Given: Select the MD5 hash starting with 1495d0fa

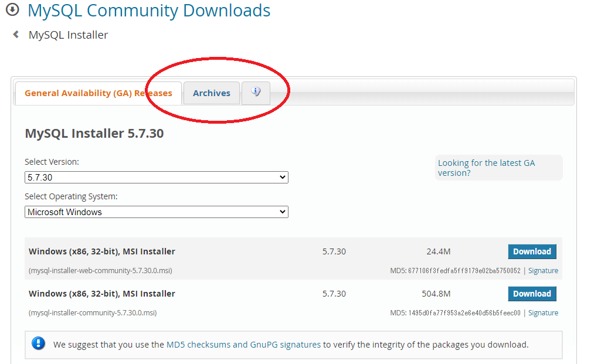Looking at the screenshot, I should [x=464, y=312].
